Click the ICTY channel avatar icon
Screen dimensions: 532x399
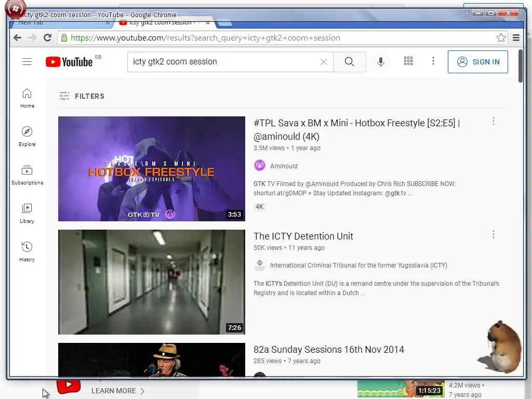coord(260,265)
